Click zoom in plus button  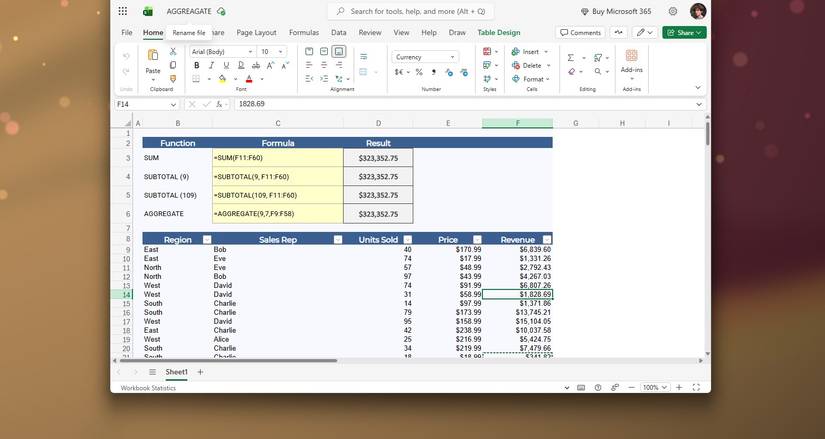click(x=679, y=387)
